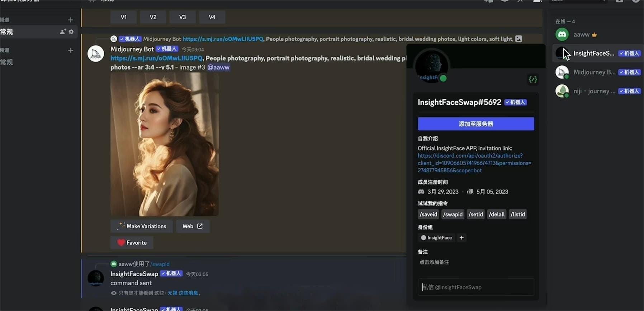Click the 今天03:05 timestamp above command sent
Screen dimensions: 644x311
point(197,274)
